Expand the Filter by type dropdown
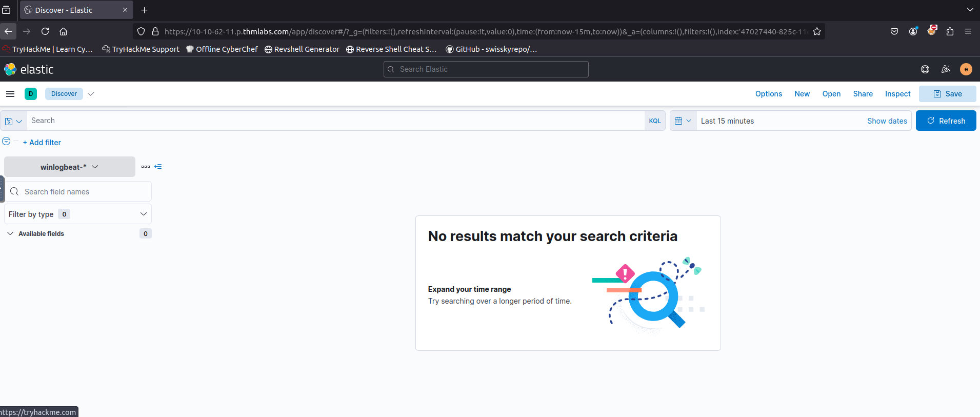 click(78, 214)
